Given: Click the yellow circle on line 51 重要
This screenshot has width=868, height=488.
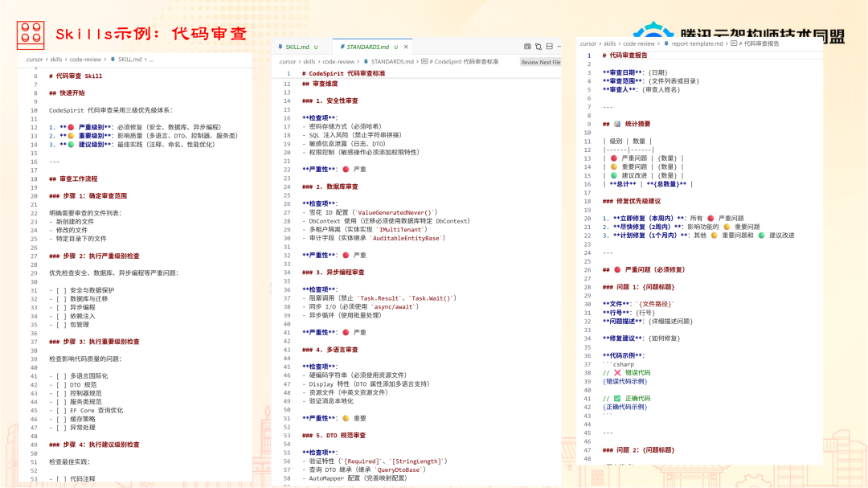Looking at the screenshot, I should pyautogui.click(x=346, y=418).
